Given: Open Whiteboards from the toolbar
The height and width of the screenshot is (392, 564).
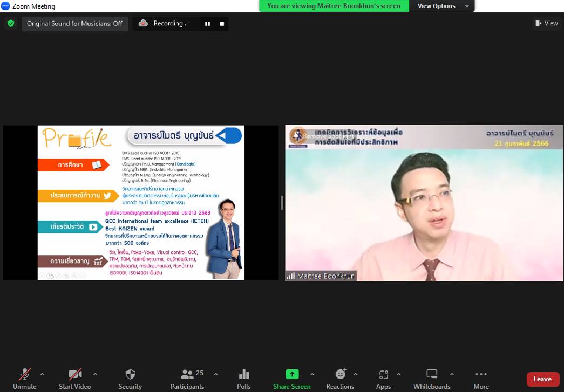Looking at the screenshot, I should [x=432, y=379].
